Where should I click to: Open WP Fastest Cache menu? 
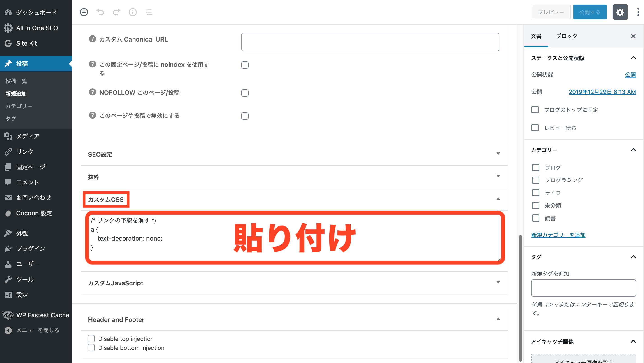pos(36,315)
